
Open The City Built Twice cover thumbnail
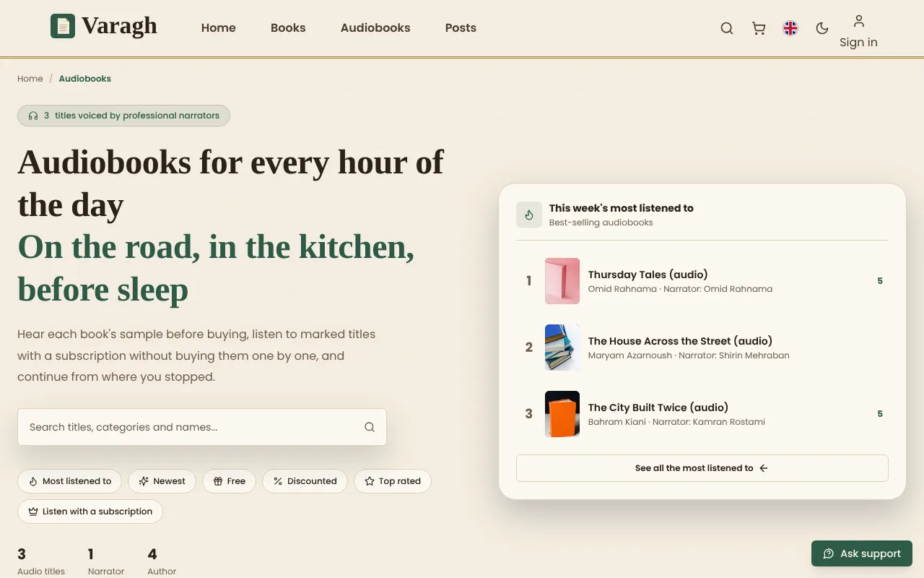[562, 414]
